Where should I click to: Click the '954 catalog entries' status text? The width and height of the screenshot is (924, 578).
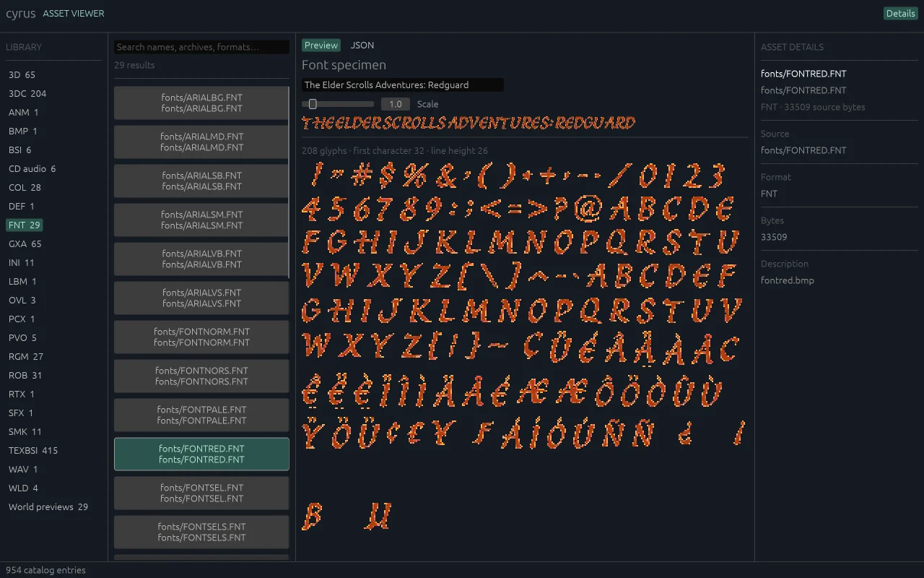[45, 570]
